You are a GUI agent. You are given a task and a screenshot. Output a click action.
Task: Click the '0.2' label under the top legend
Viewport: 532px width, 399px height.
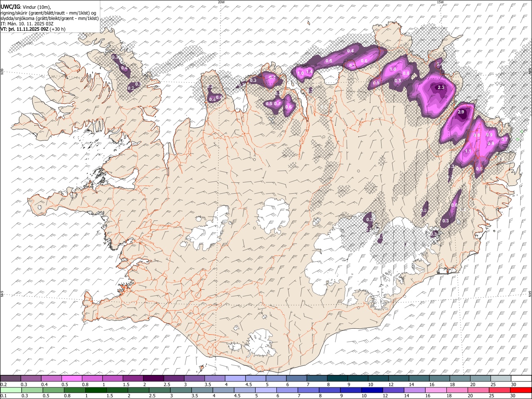point(3,384)
